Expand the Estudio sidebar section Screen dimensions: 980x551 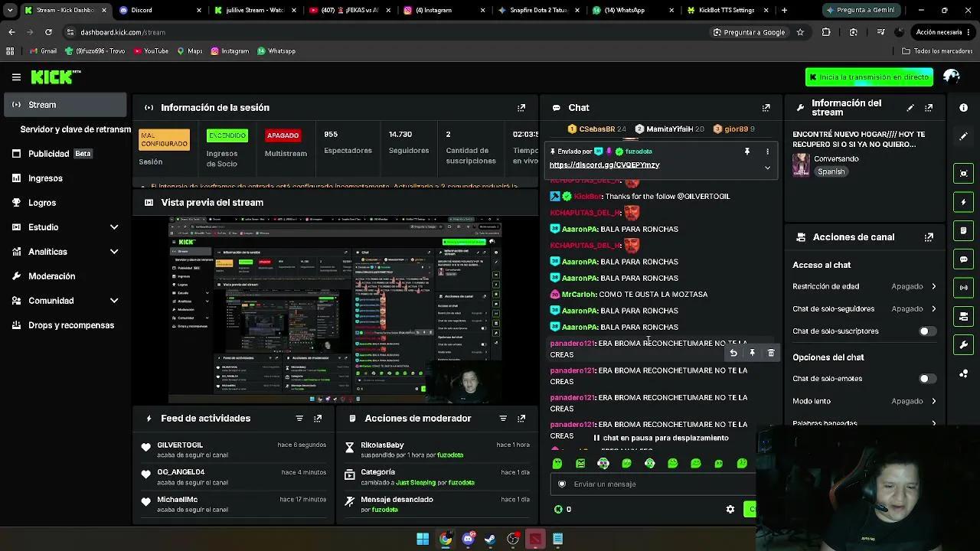(114, 227)
